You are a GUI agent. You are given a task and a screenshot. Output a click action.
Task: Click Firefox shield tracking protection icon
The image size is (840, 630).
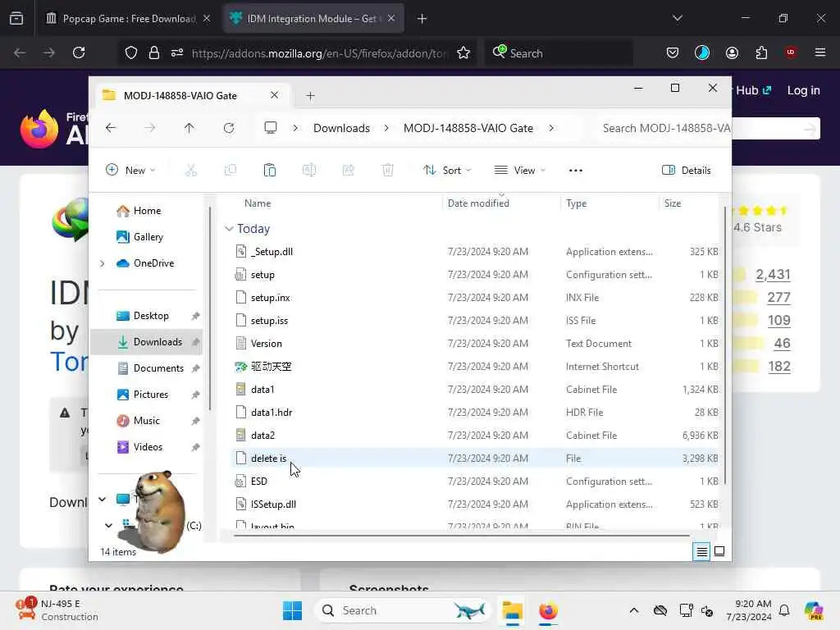pyautogui.click(x=131, y=53)
